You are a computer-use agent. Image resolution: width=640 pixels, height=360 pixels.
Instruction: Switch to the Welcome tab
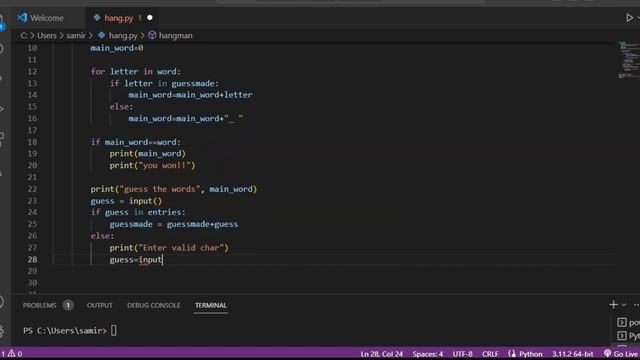[40, 18]
